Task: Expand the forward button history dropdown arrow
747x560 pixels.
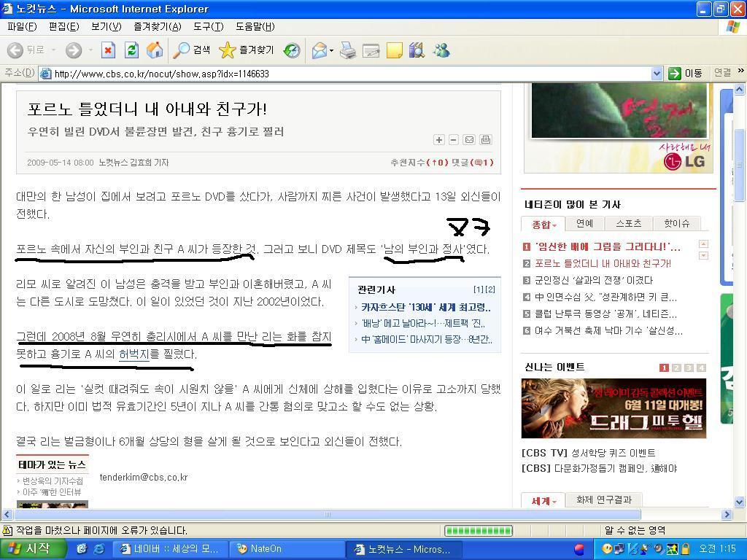Action: click(x=90, y=50)
